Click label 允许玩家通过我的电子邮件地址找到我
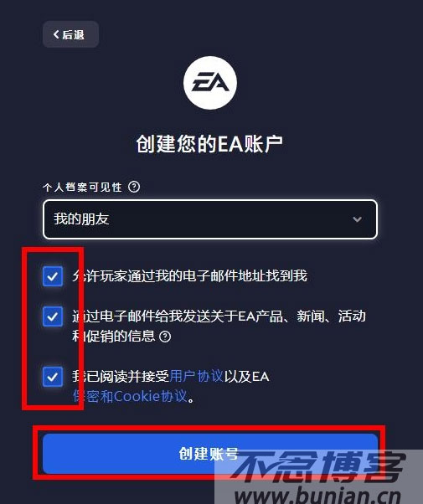Image resolution: width=423 pixels, height=504 pixels. (190, 275)
